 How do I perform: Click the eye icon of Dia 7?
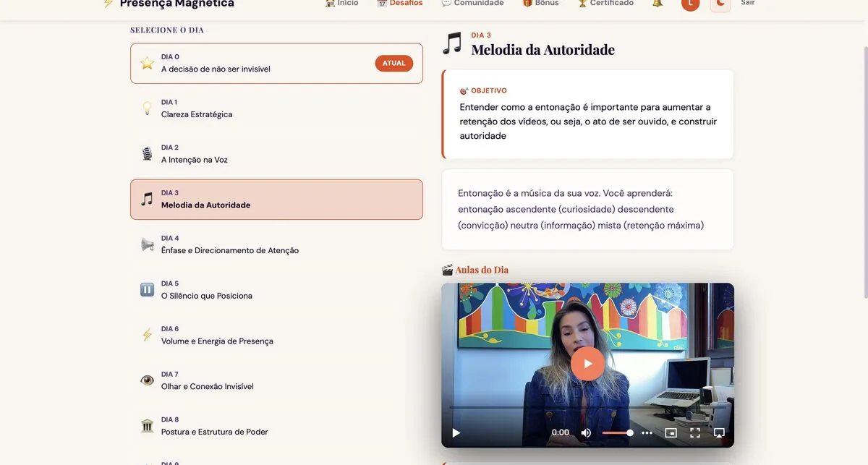(x=147, y=380)
